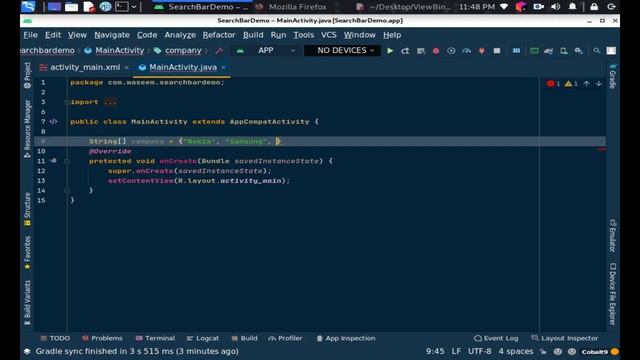Toggle the tool window bars icon in status bar
Viewport: 640px width, 360px height.
point(27,351)
